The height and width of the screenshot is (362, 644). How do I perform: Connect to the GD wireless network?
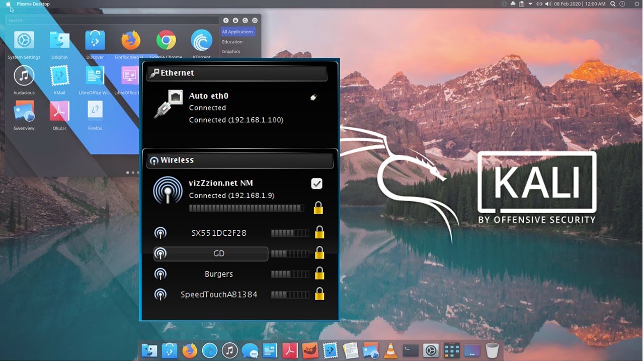click(211, 254)
